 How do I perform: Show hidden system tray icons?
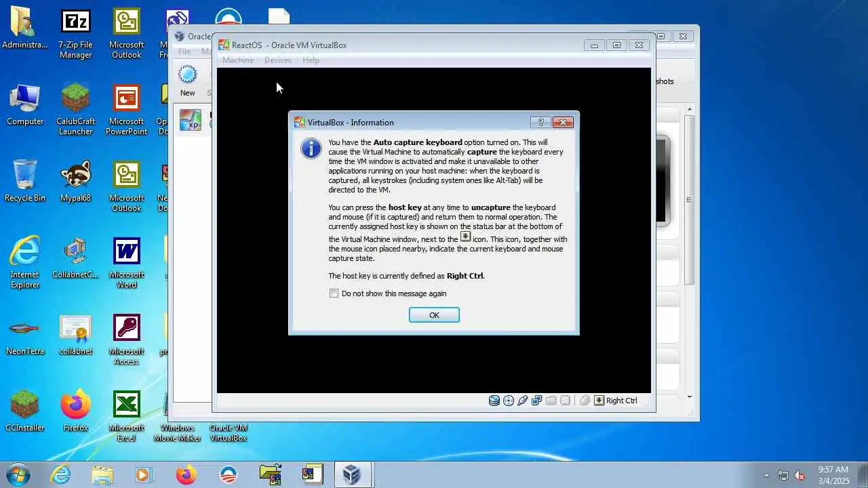767,475
